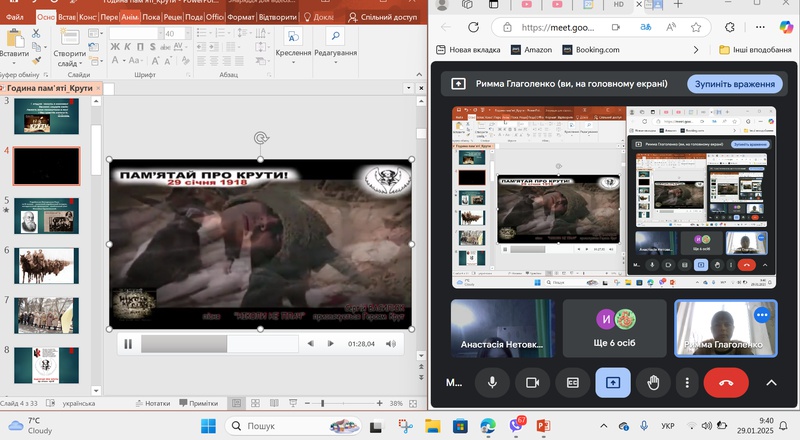Switch to slide sorter view icon

255,403
